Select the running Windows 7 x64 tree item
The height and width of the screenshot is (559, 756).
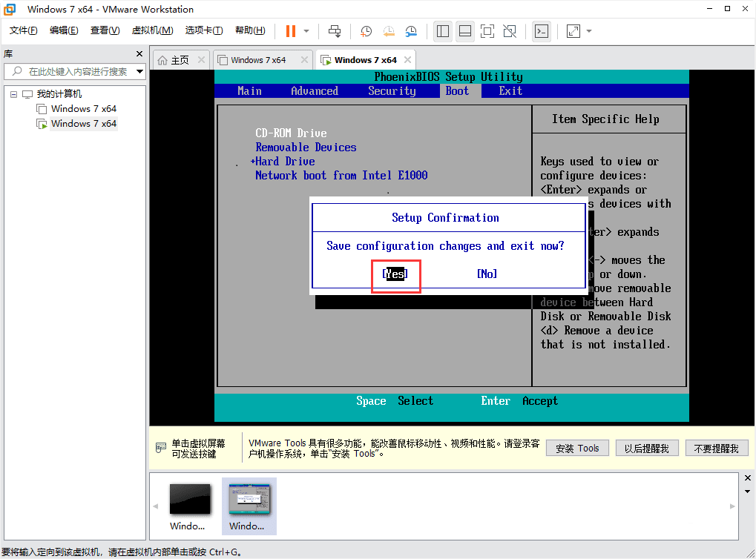(83, 124)
